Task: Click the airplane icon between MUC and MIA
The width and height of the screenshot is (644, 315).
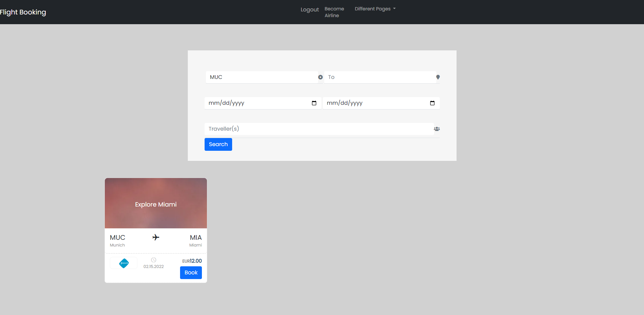Action: point(156,237)
